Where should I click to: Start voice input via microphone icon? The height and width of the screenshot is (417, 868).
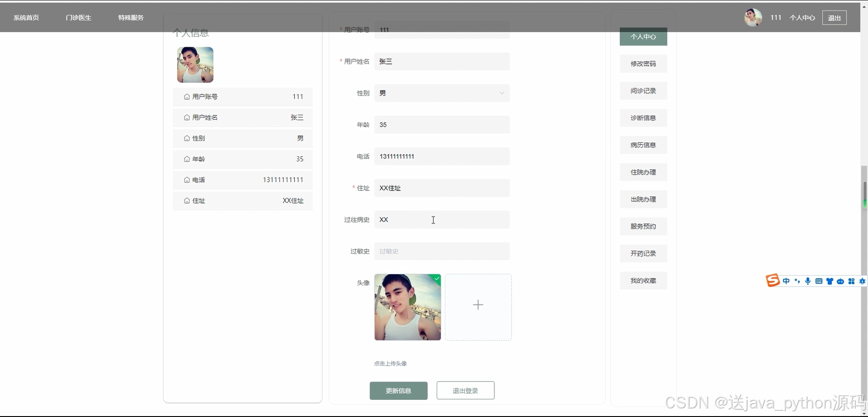coord(808,281)
